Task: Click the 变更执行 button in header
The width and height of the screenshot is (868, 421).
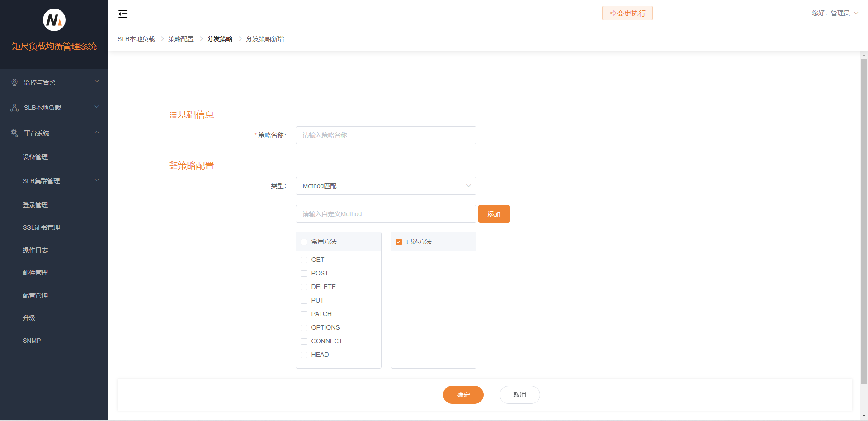Action: [627, 13]
